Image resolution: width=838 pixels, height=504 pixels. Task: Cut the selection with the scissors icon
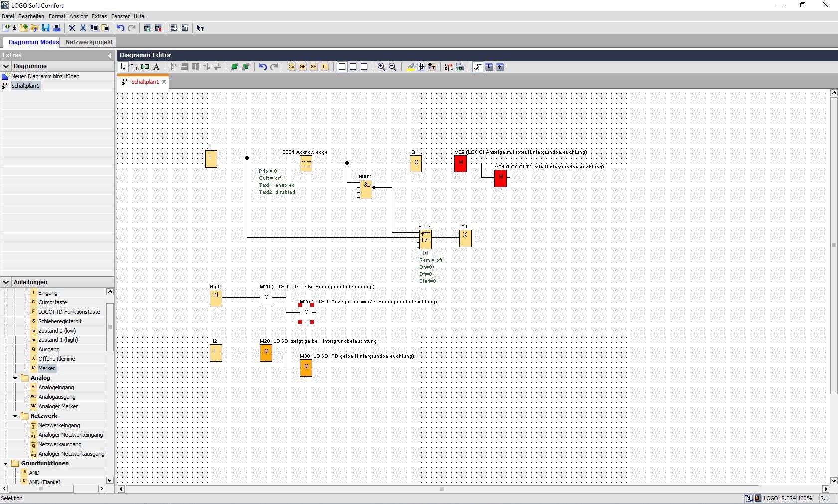tap(83, 28)
